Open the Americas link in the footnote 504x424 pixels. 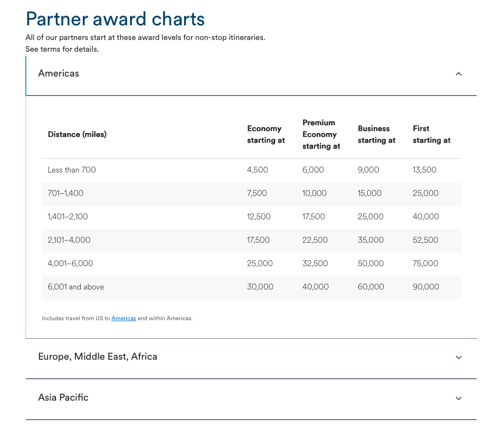coord(124,318)
